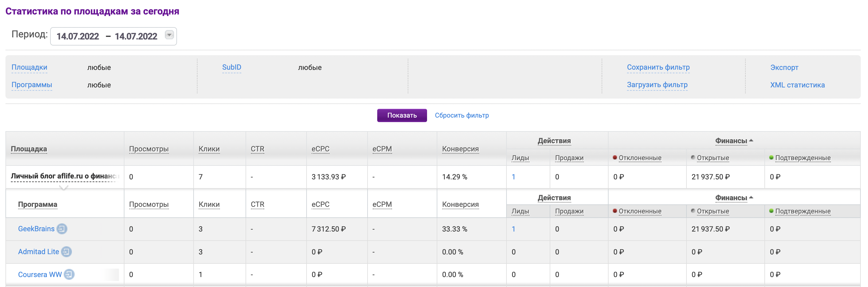Click the green Подтвержденные status dot
The width and height of the screenshot is (868, 287).
point(771,157)
